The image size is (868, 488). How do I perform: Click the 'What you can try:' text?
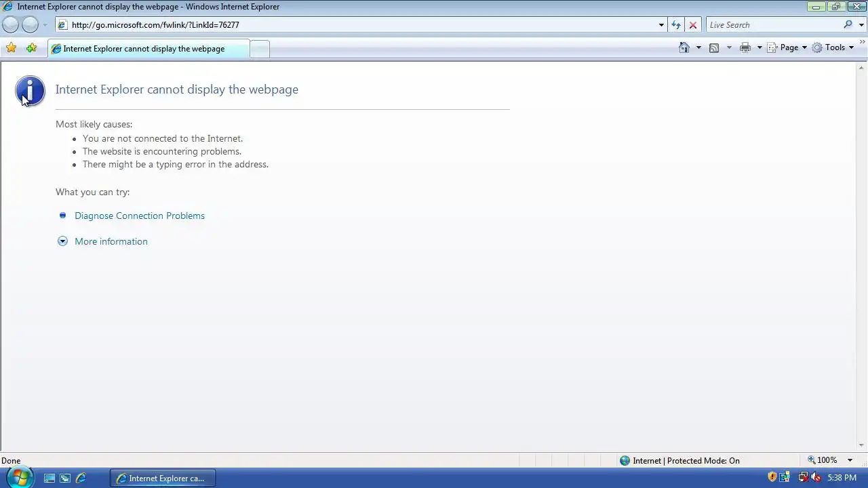93,192
